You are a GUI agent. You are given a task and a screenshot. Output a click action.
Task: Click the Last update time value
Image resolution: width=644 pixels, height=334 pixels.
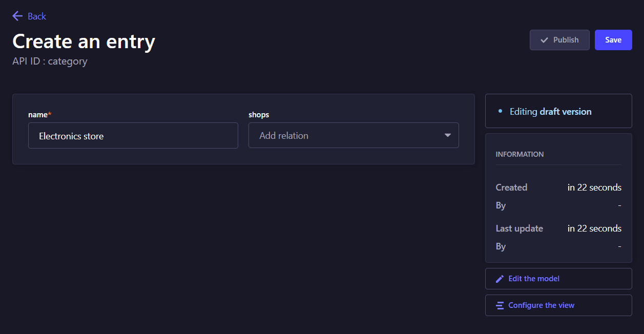(x=594, y=228)
